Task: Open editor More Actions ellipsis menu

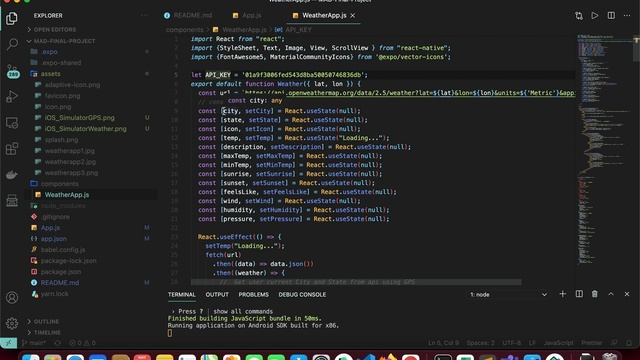Action: pyautogui.click(x=627, y=16)
